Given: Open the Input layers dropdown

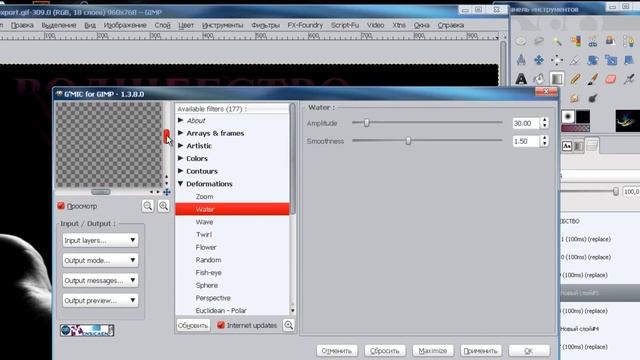Looking at the screenshot, I should point(100,240).
